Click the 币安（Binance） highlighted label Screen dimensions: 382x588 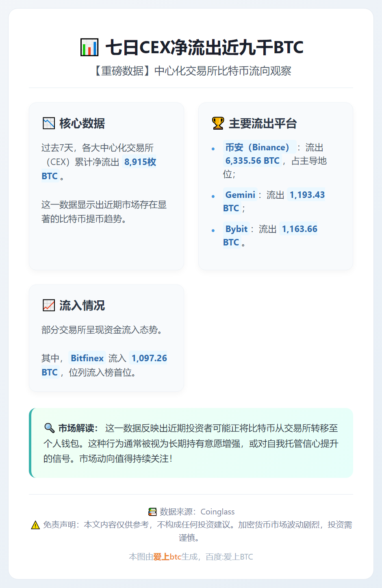click(x=259, y=147)
